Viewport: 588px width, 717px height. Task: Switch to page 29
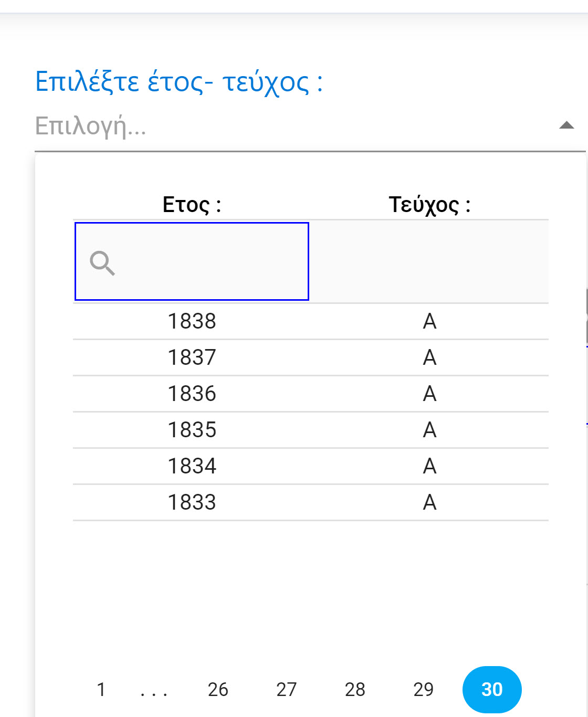coord(424,689)
